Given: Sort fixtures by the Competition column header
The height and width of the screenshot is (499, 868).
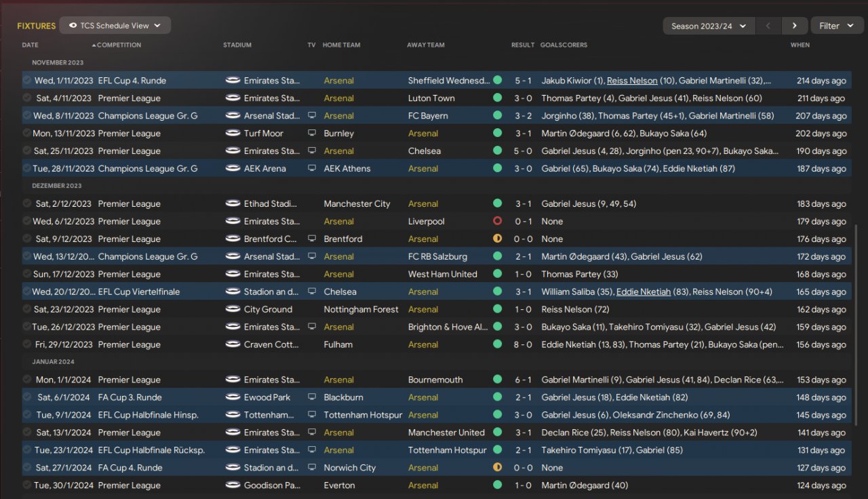Looking at the screenshot, I should (x=119, y=45).
